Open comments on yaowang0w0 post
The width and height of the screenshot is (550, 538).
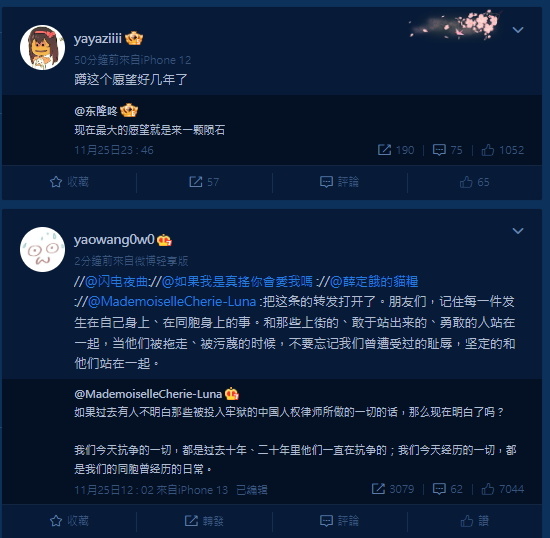[x=339, y=521]
